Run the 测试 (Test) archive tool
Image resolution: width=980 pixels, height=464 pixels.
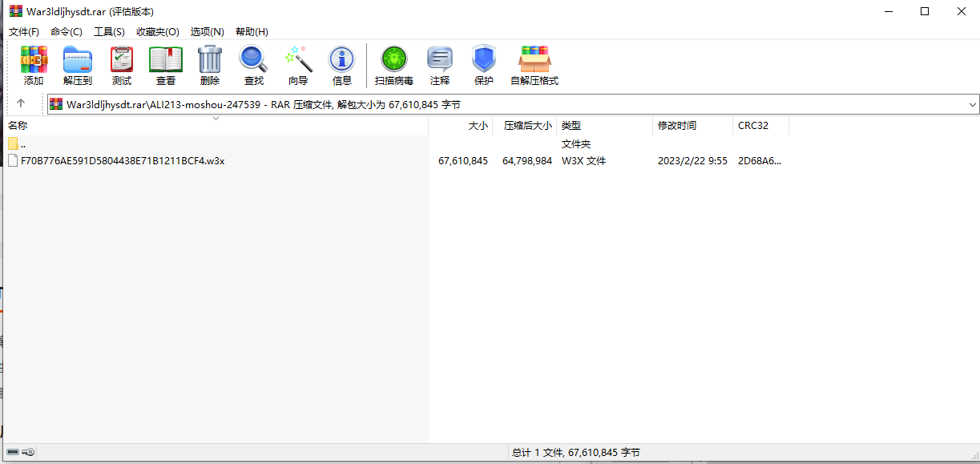pos(122,60)
